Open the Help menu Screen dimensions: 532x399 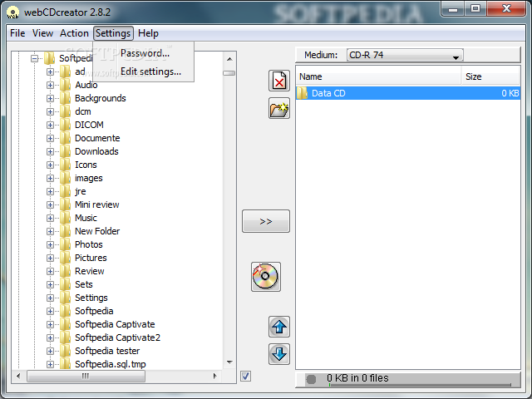pyautogui.click(x=148, y=33)
